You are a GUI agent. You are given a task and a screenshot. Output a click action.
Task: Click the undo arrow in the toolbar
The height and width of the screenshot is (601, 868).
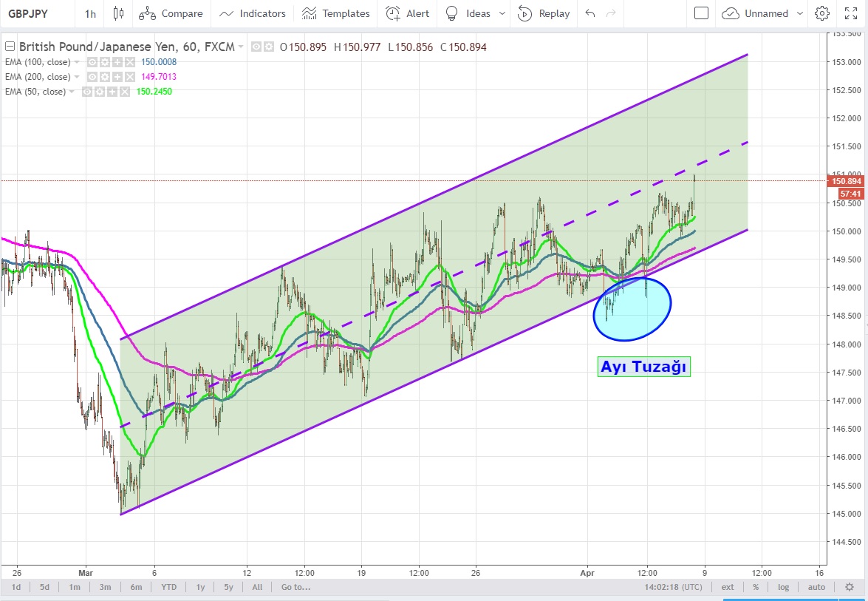(589, 13)
